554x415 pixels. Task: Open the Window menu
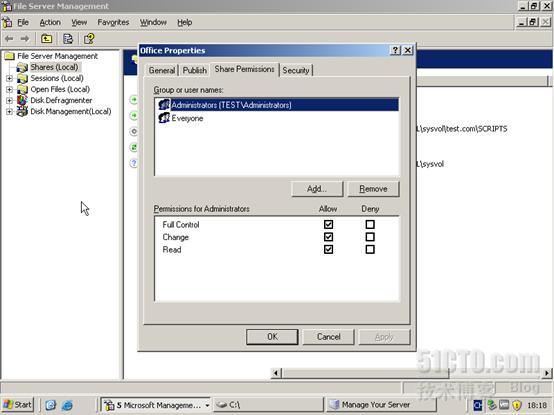tap(153, 22)
